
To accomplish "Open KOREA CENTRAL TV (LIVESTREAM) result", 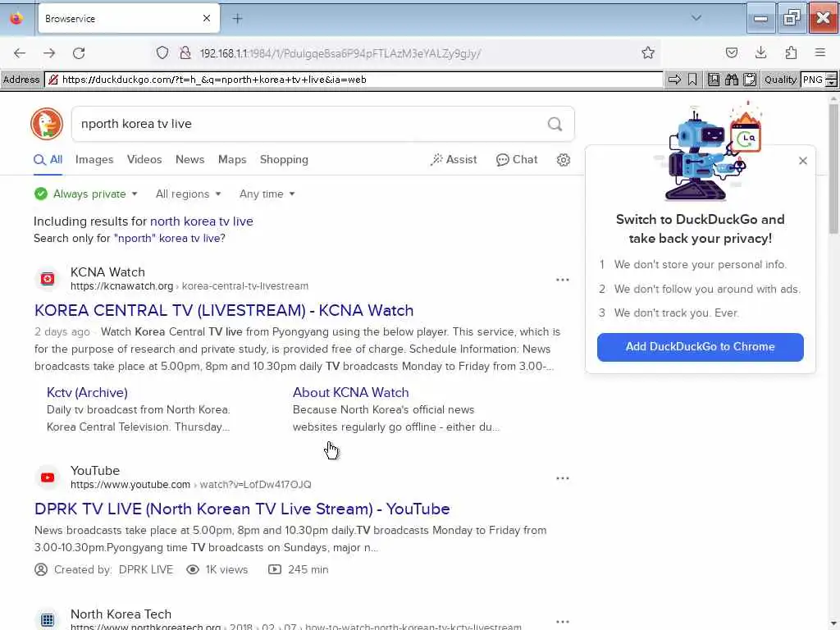I will 224,311.
